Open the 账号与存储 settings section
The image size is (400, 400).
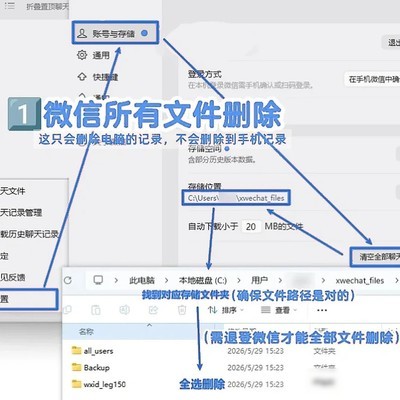click(115, 33)
